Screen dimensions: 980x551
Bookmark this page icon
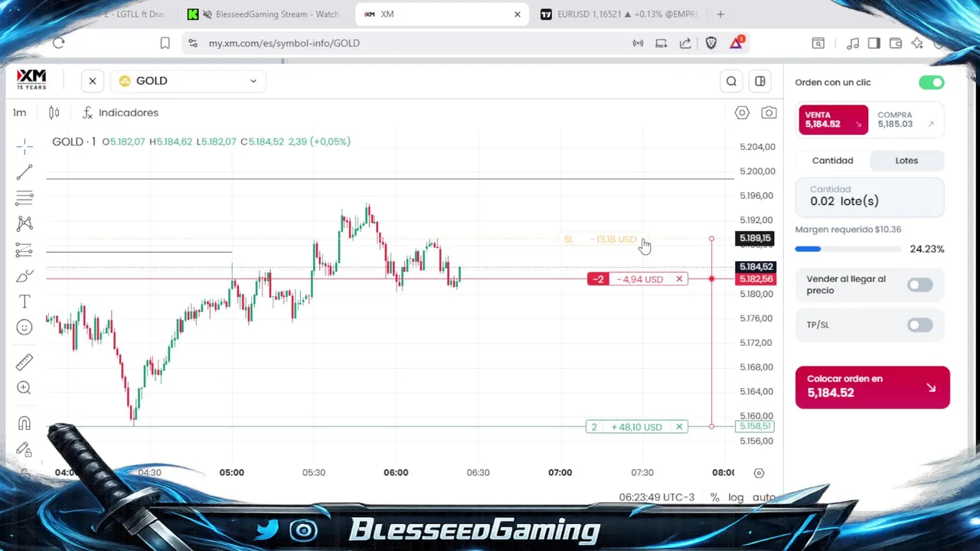point(165,43)
